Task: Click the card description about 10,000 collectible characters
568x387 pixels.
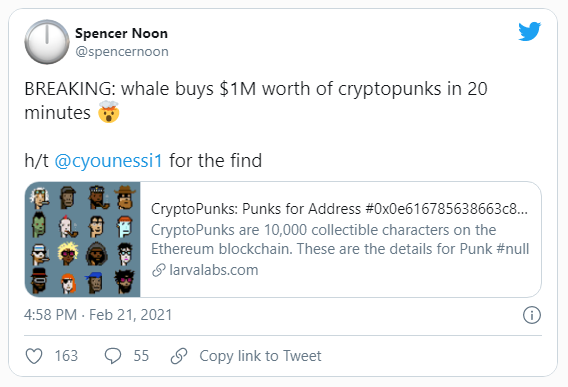Action: pos(340,240)
